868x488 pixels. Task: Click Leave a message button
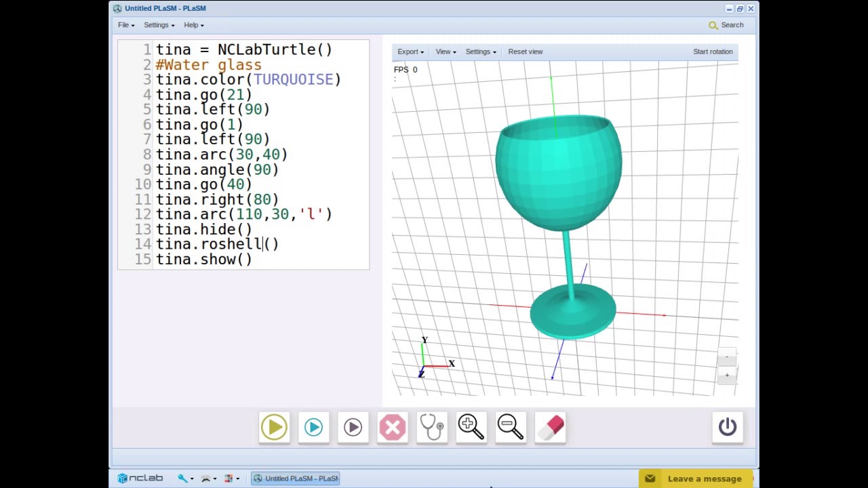click(x=696, y=479)
